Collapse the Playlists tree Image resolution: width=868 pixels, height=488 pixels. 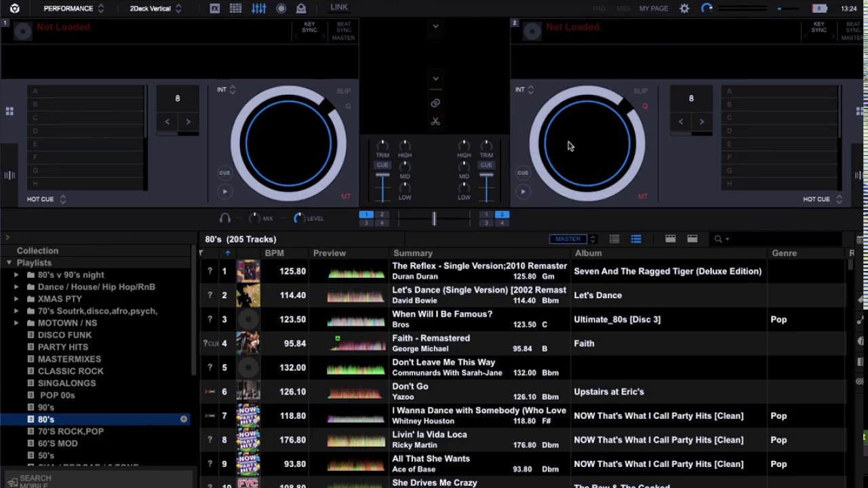(x=9, y=263)
